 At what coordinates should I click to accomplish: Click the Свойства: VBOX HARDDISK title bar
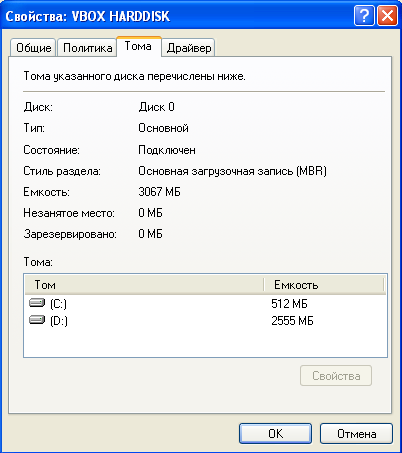[178, 16]
